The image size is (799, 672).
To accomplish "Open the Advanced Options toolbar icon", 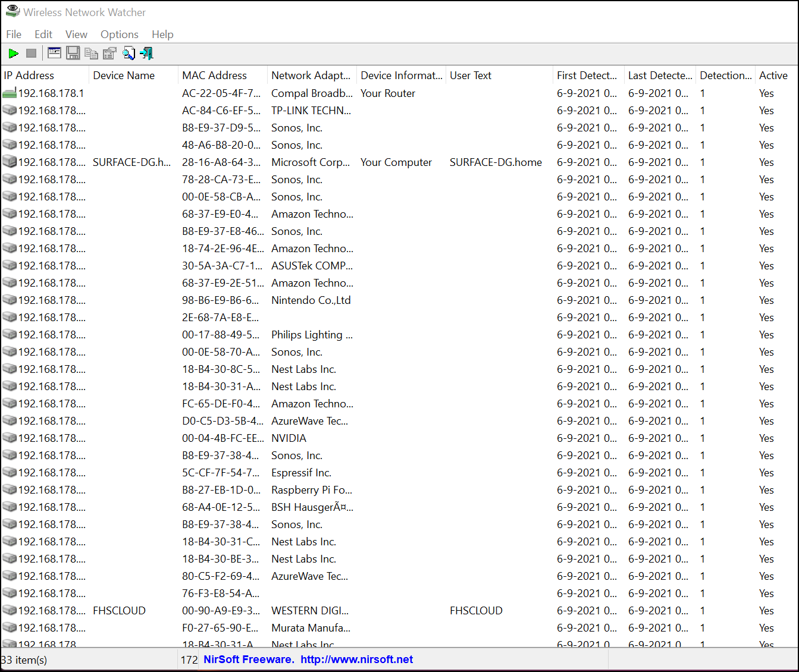I will point(54,54).
